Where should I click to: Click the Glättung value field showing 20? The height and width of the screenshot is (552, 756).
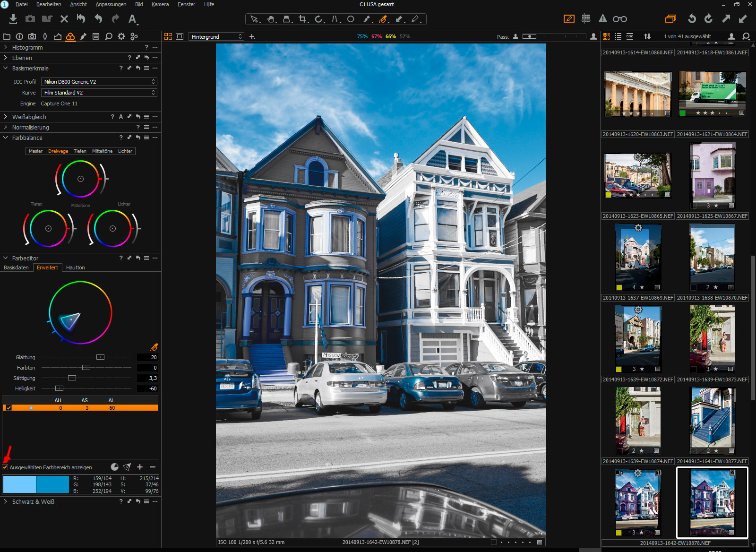pos(147,357)
